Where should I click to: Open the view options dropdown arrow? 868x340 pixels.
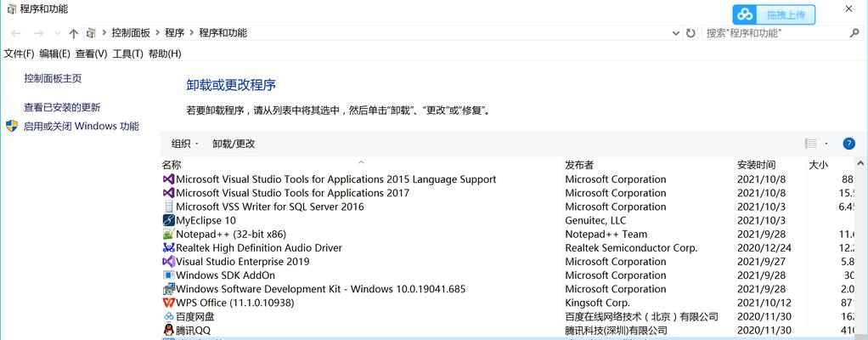pos(826,144)
